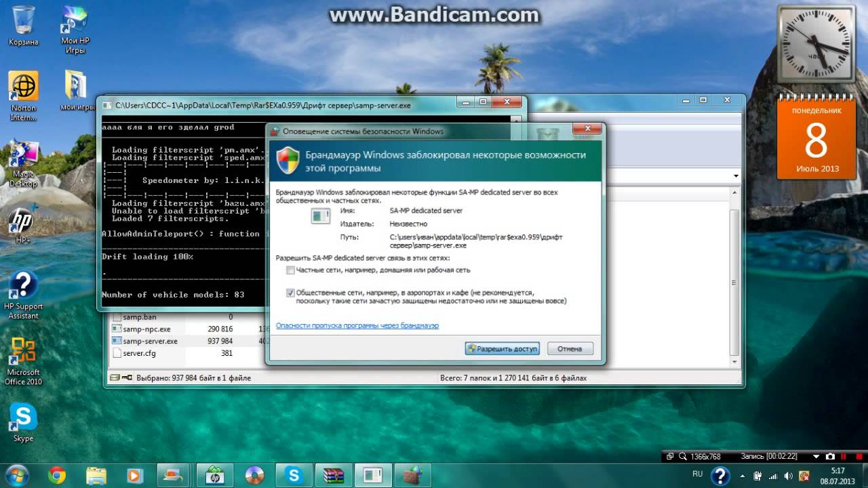Show hidden tray icons arrow
Viewport: 868px width, 488px height.
(x=743, y=475)
